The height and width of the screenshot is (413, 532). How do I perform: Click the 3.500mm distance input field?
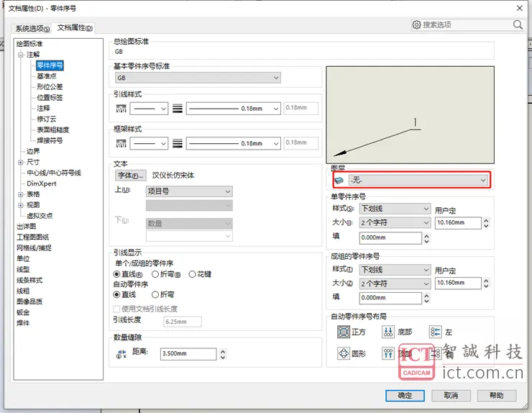point(188,354)
